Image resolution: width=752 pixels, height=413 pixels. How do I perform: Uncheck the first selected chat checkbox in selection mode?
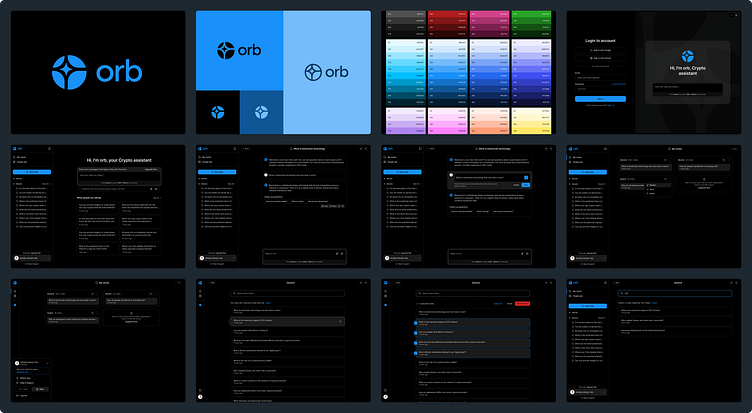[416, 323]
